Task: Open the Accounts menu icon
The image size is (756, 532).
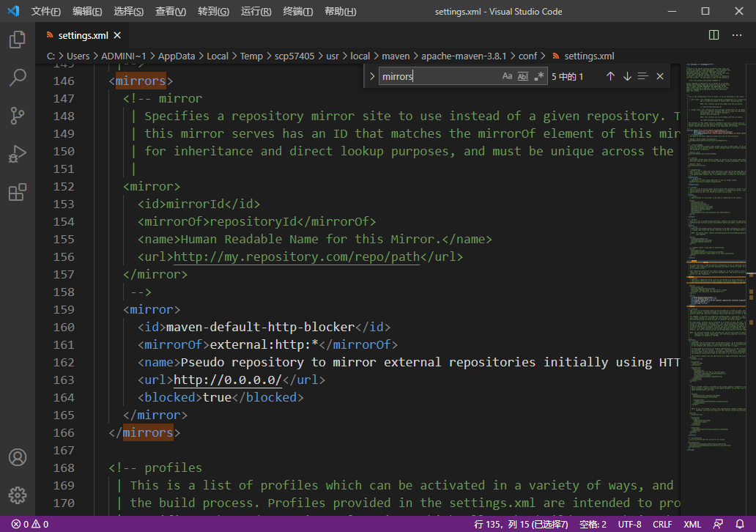Action: pos(18,457)
